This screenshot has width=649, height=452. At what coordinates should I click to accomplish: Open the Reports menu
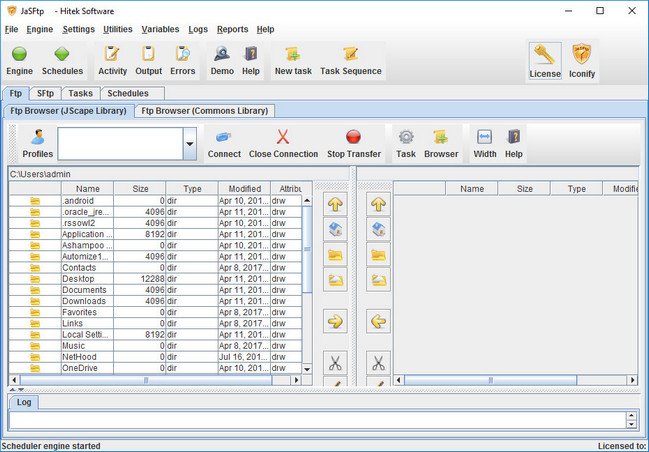coord(232,29)
